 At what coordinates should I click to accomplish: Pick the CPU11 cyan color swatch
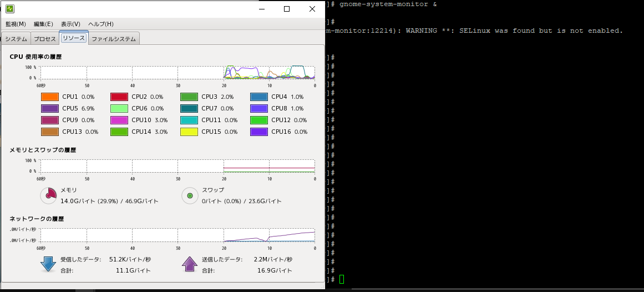pos(189,120)
